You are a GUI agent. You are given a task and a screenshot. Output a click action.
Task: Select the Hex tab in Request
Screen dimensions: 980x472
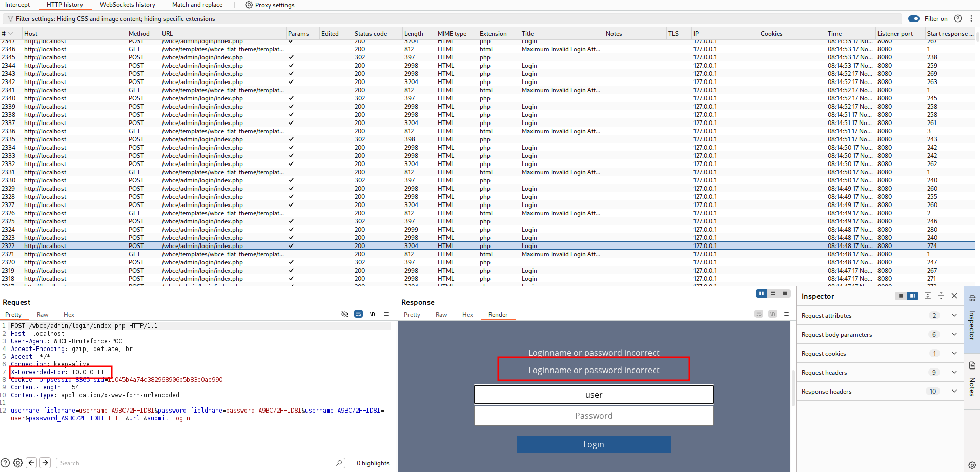[69, 315]
